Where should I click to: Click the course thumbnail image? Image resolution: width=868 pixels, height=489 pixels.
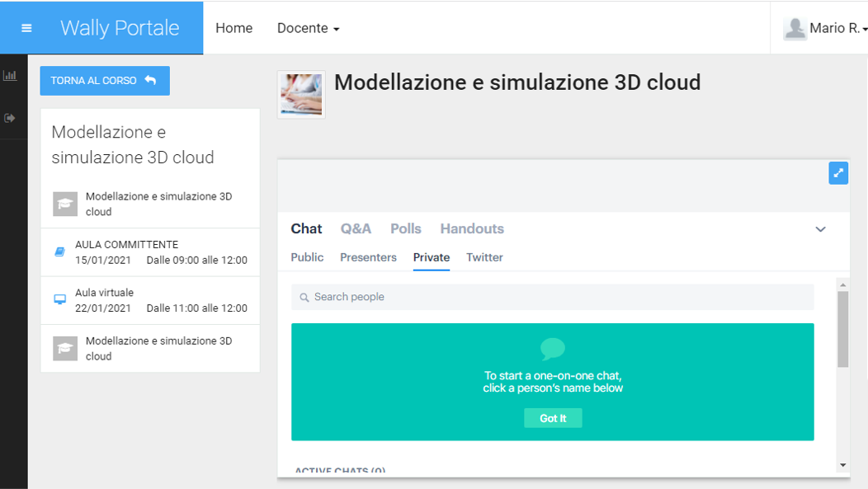click(x=301, y=95)
